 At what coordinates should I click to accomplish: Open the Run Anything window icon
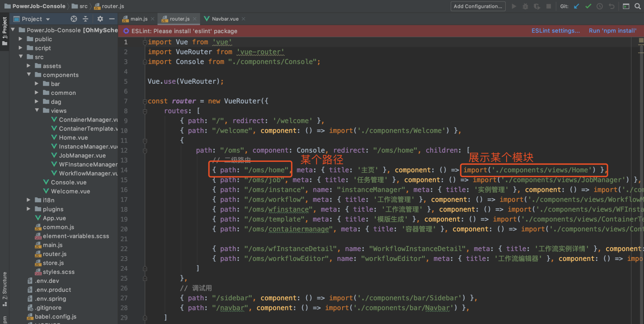click(x=626, y=6)
